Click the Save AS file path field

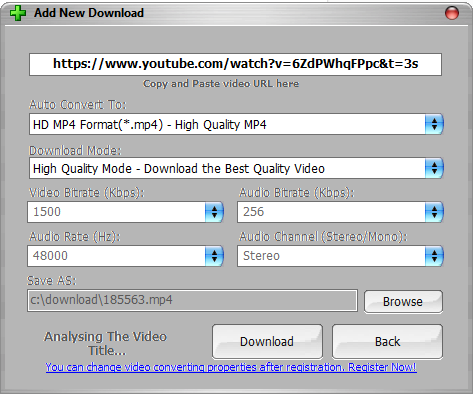[192, 300]
